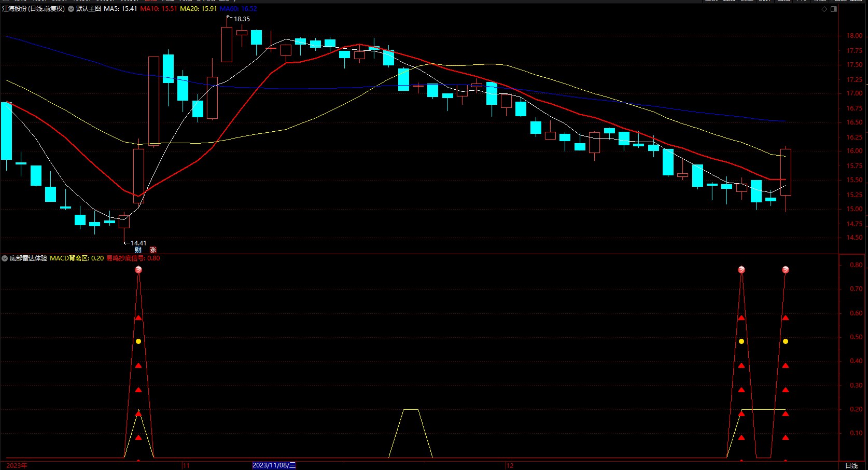Click the diamond icon at chart top right
The image size is (868, 470).
point(824,9)
